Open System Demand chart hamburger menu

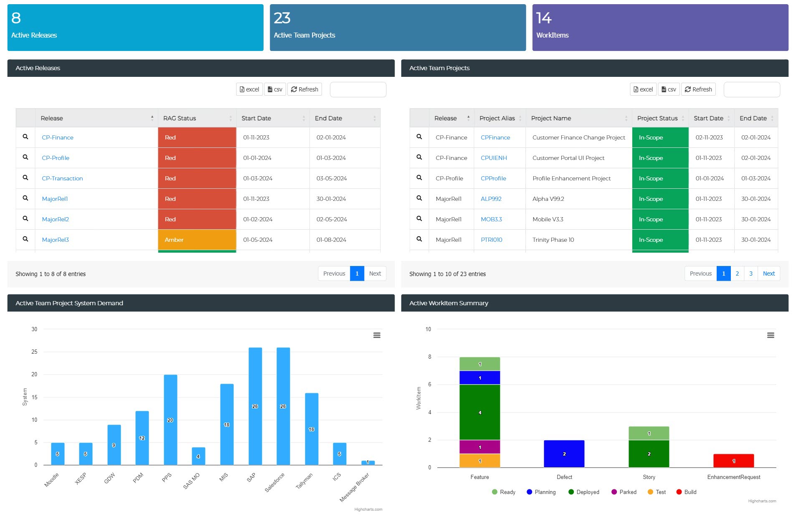377,335
